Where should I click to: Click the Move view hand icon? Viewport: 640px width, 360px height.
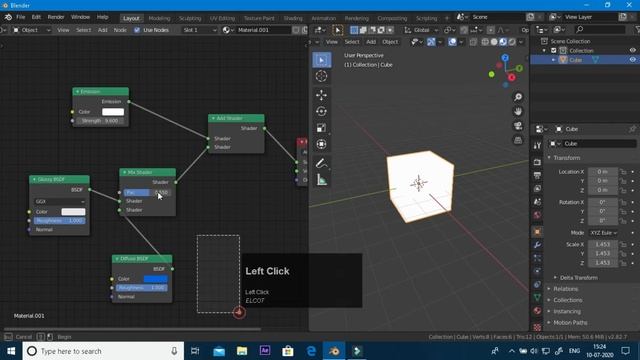(518, 111)
